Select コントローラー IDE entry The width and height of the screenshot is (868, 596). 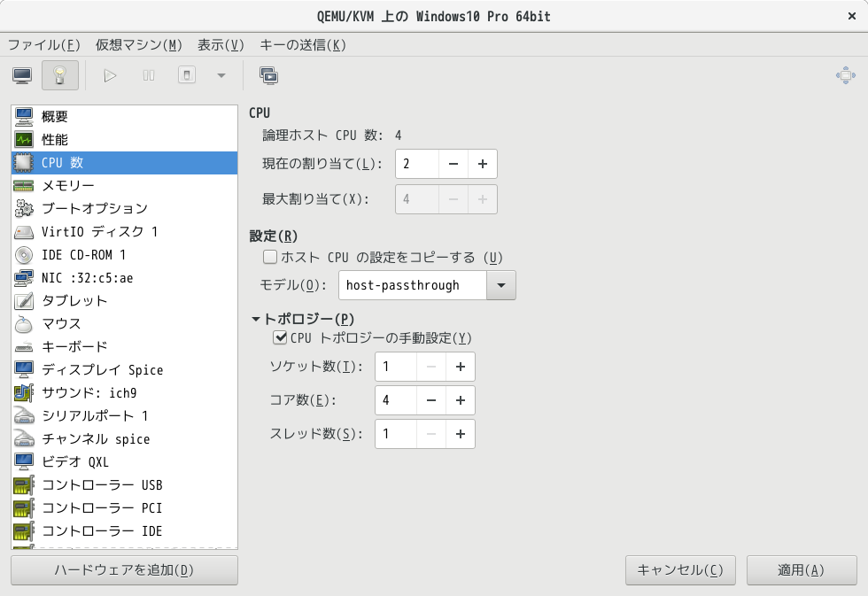(125, 530)
